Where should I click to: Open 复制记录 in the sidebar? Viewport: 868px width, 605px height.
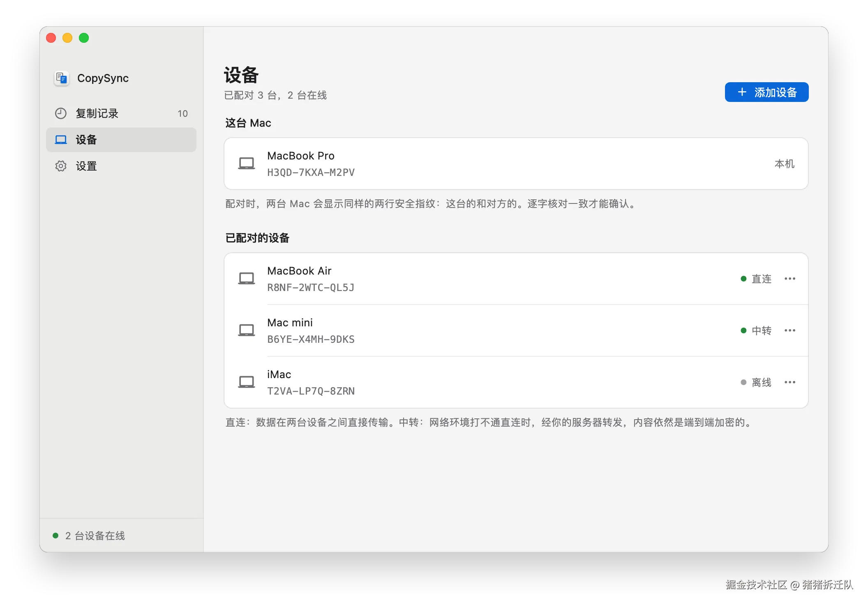(121, 113)
